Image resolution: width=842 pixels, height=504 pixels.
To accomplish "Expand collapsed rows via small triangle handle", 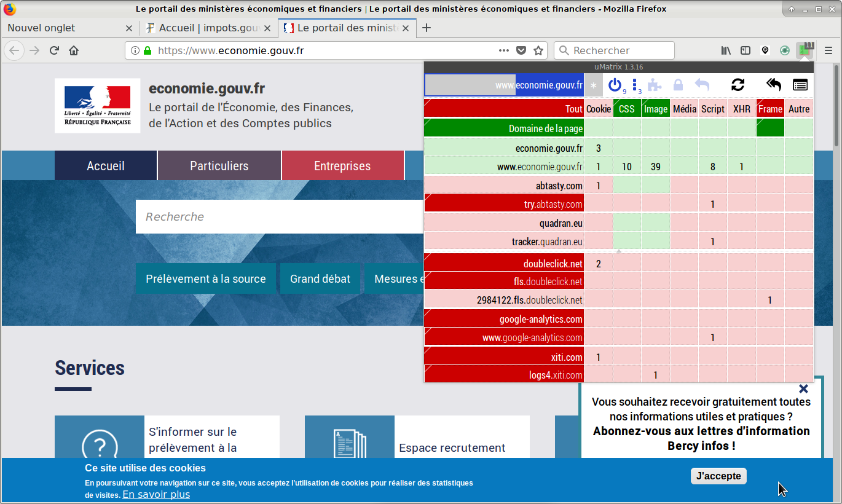I will [619, 251].
